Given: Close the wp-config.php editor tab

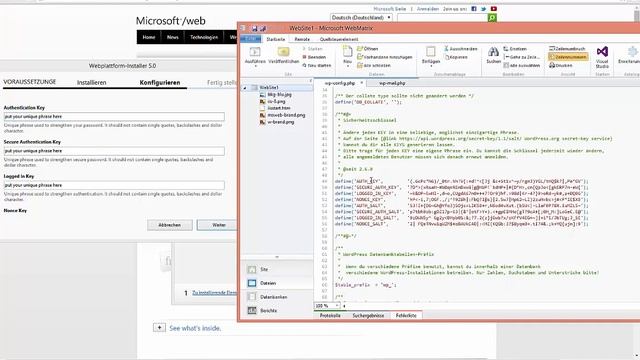Looking at the screenshot, I should pos(361,83).
